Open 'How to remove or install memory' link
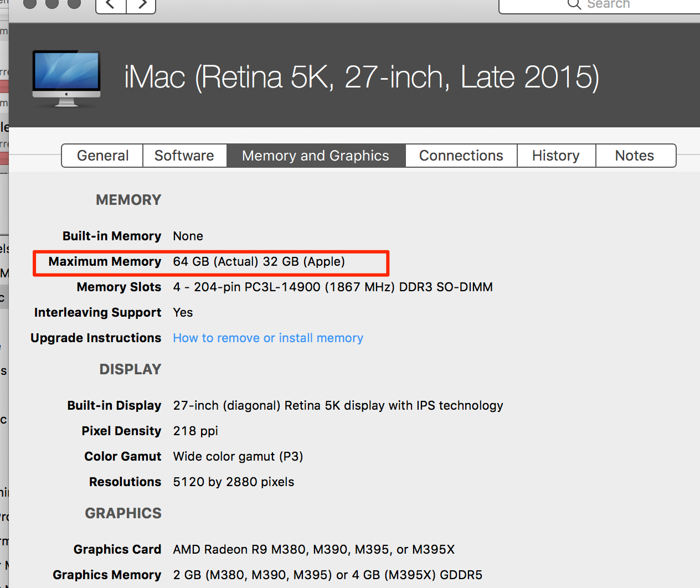700x588 pixels. (x=268, y=338)
